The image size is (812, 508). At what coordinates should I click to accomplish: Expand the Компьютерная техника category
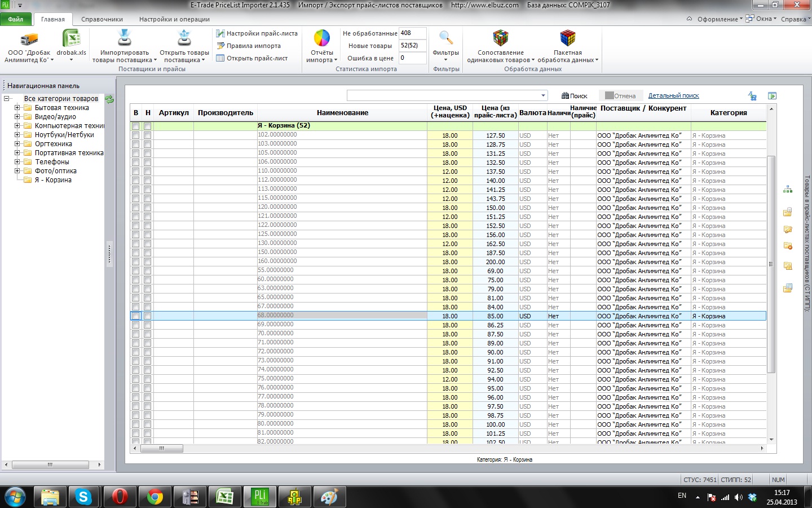[17, 126]
